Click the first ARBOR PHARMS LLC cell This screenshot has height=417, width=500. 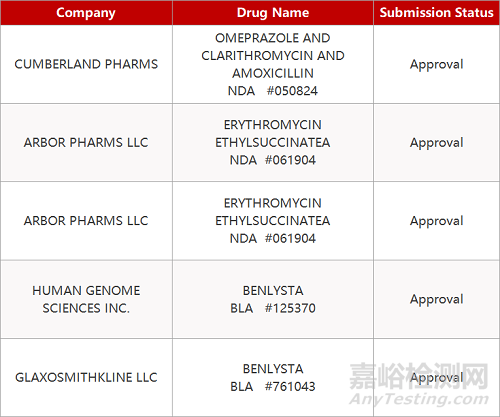(86, 143)
